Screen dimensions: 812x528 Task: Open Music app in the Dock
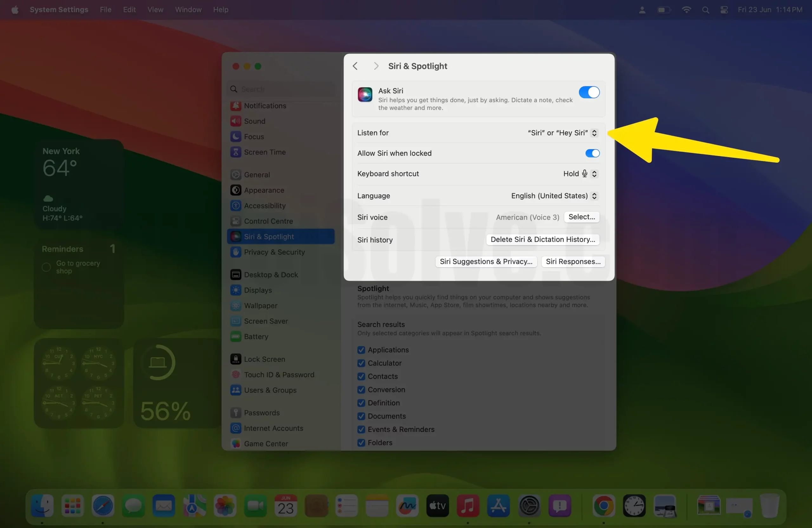click(468, 505)
